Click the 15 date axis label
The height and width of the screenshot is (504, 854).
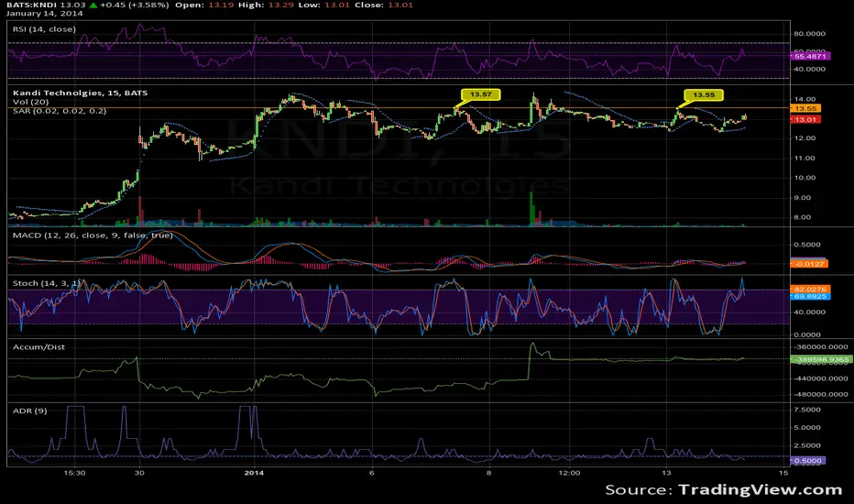(783, 473)
